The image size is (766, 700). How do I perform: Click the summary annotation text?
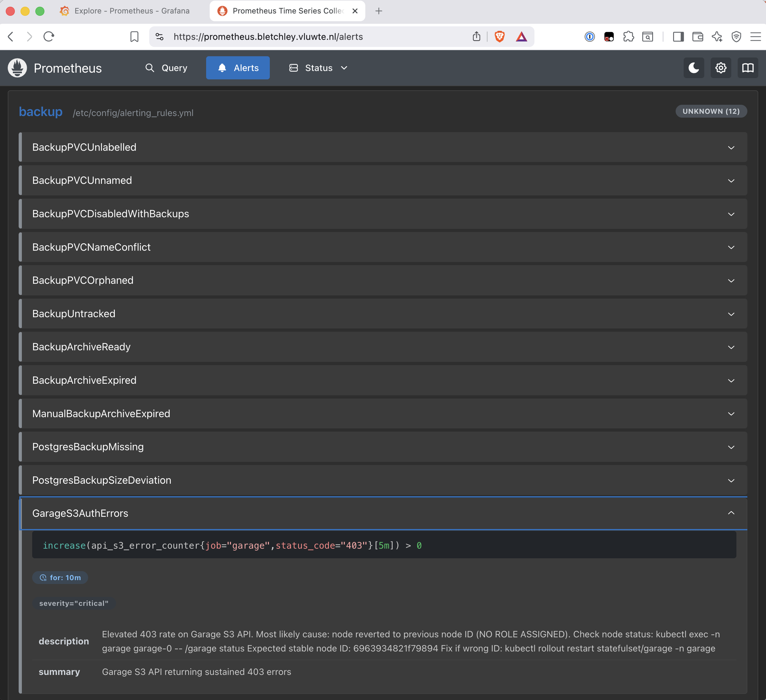(196, 672)
